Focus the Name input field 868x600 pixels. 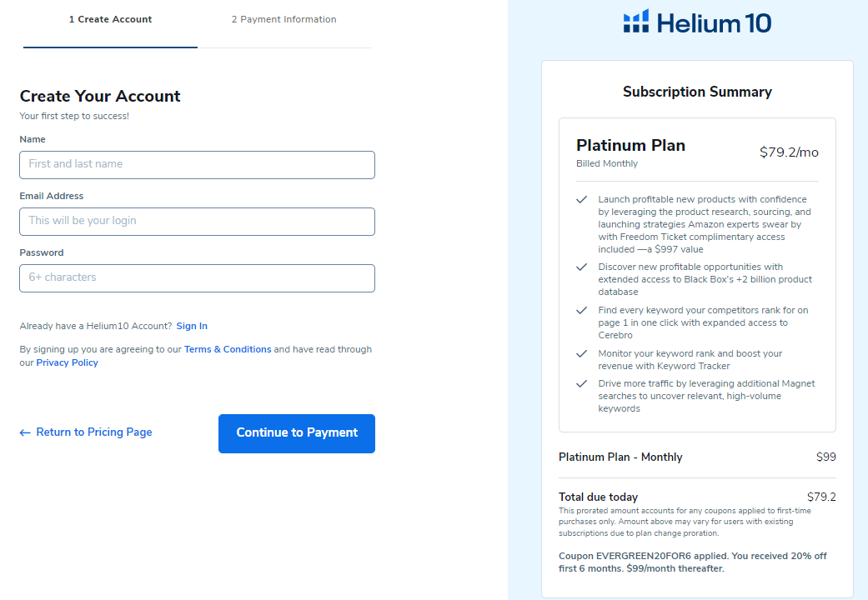(197, 165)
